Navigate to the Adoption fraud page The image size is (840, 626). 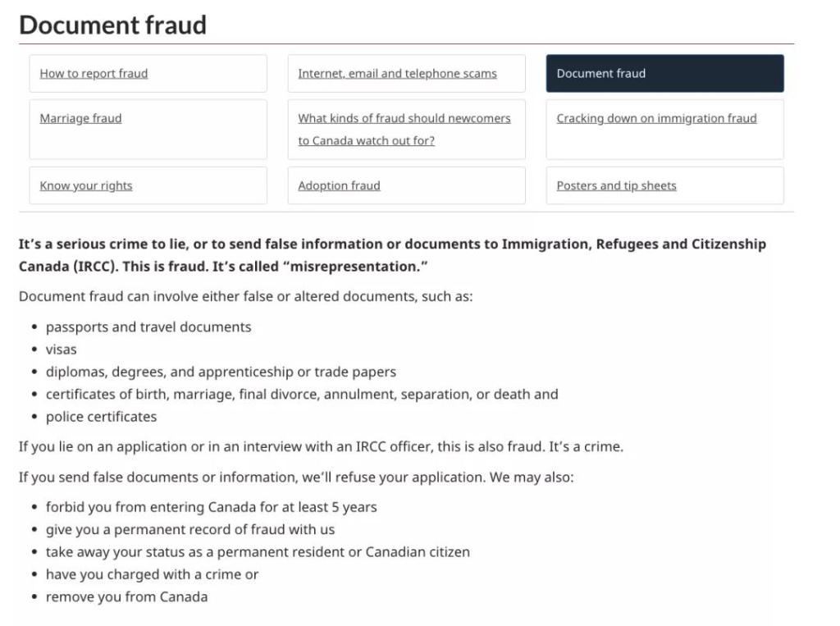[339, 186]
